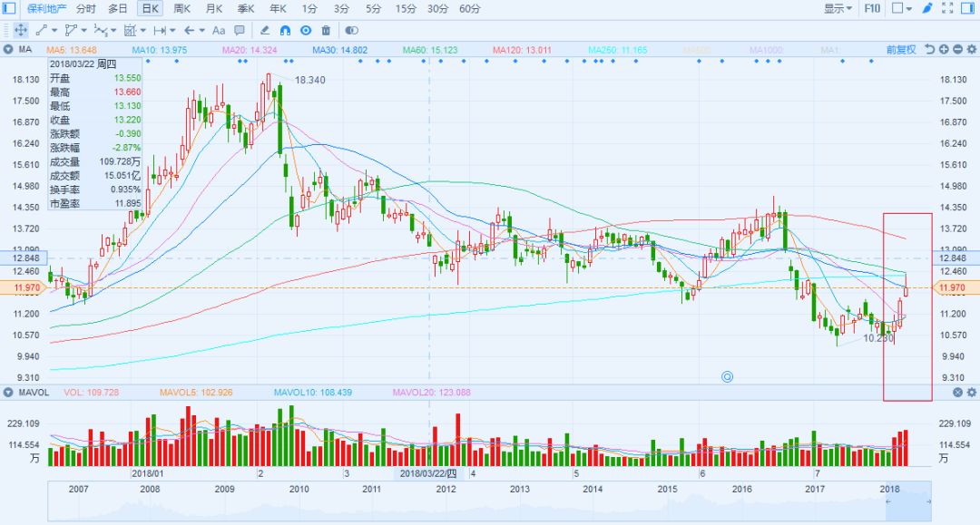Viewport: 980px width, 525px height.
Task: Open polygon tool dropdown arrow
Action: tap(83, 30)
